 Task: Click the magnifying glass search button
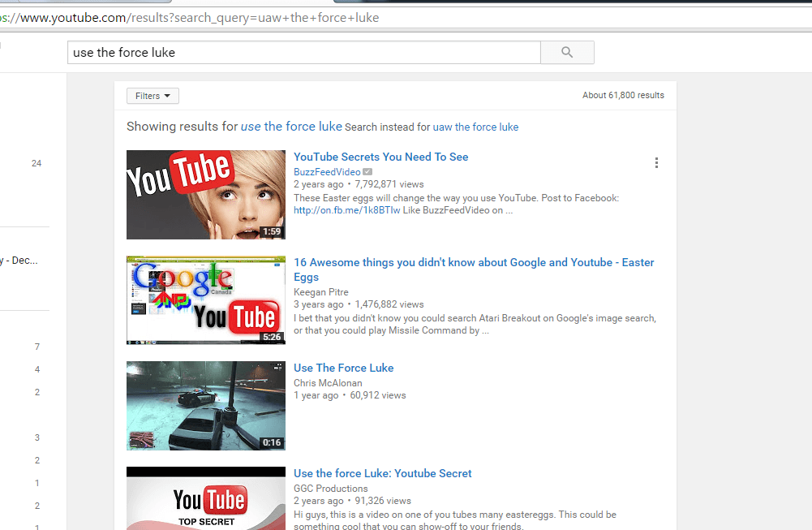[567, 52]
